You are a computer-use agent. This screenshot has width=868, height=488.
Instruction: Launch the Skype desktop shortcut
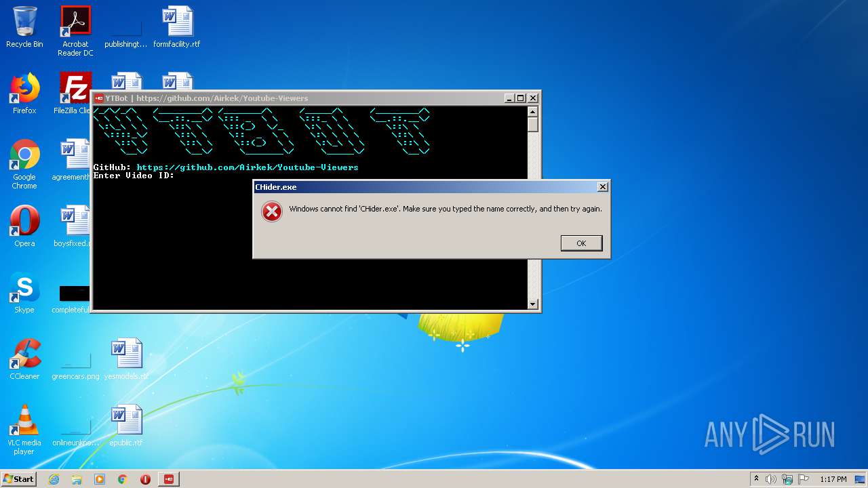tap(24, 293)
